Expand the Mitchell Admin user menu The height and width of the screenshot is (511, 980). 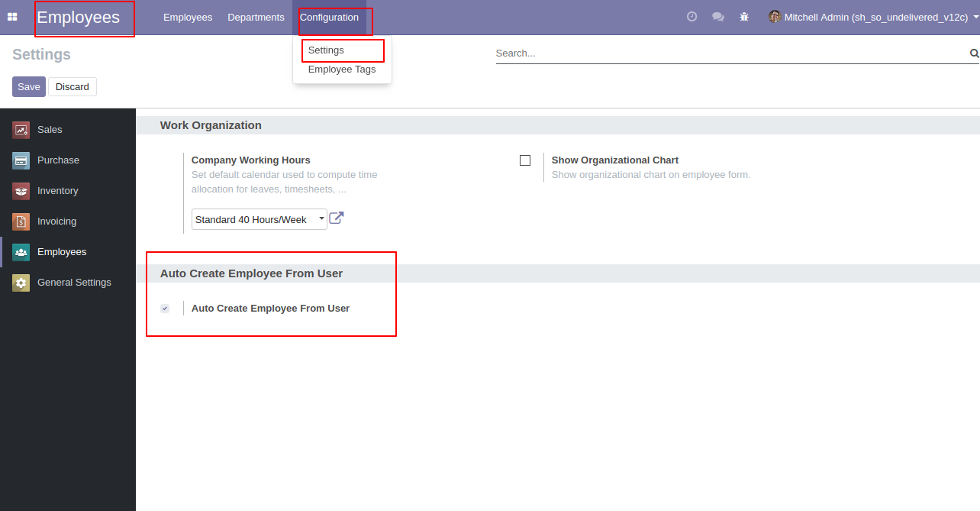[x=874, y=17]
